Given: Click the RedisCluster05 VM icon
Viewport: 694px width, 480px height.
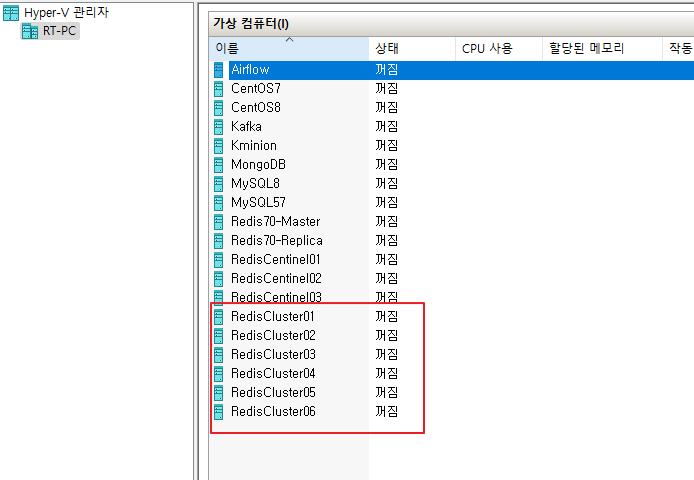Looking at the screenshot, I should click(218, 393).
